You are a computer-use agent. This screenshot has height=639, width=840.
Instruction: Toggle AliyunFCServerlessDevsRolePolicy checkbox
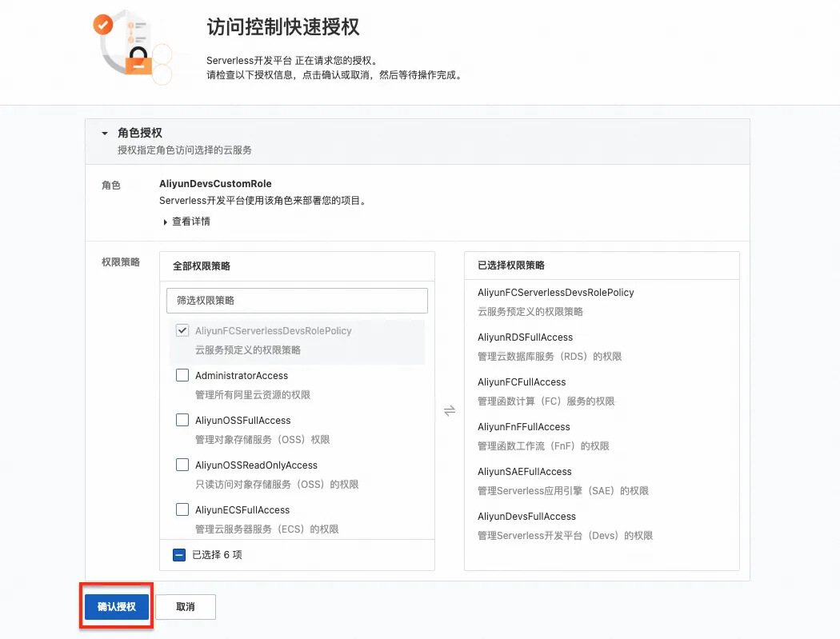click(x=182, y=330)
